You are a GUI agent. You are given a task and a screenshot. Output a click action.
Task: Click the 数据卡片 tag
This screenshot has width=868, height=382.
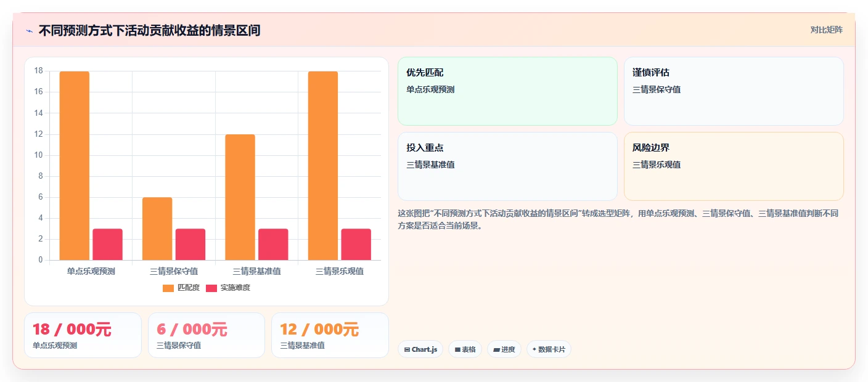tap(549, 349)
